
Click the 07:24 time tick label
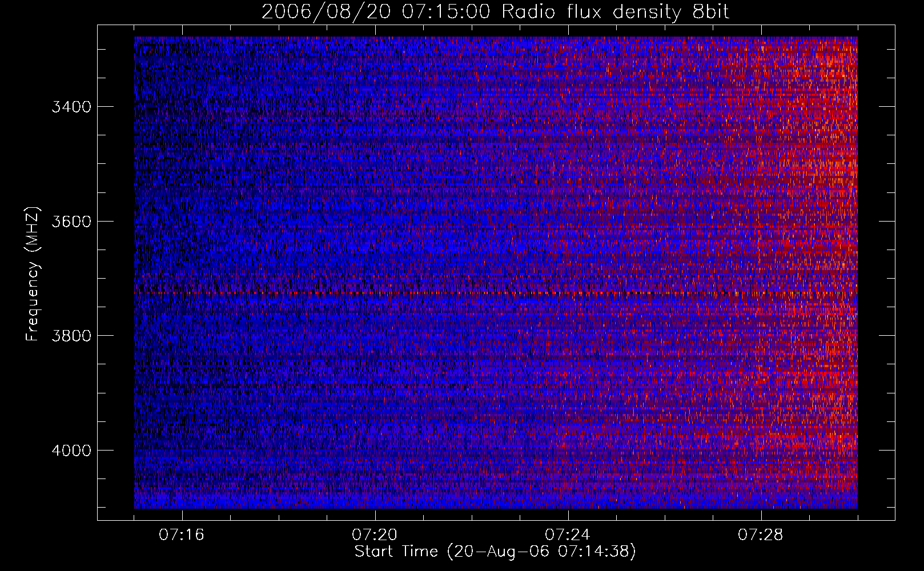coord(568,535)
